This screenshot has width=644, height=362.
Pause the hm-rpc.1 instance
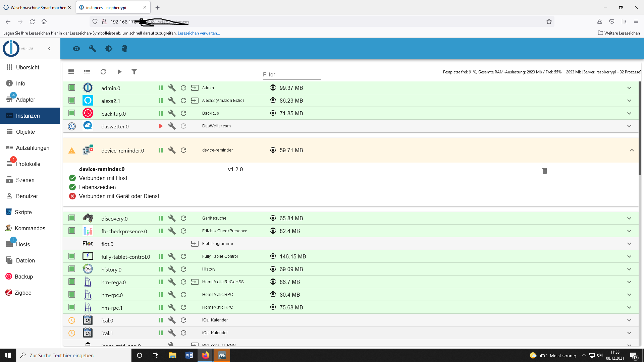[161, 307]
